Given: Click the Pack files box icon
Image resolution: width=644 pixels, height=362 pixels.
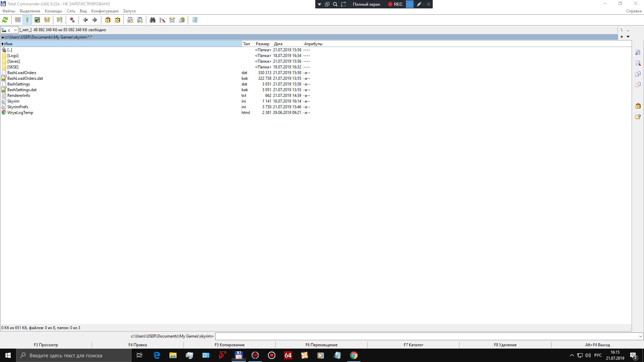Looking at the screenshot, I should point(108,20).
